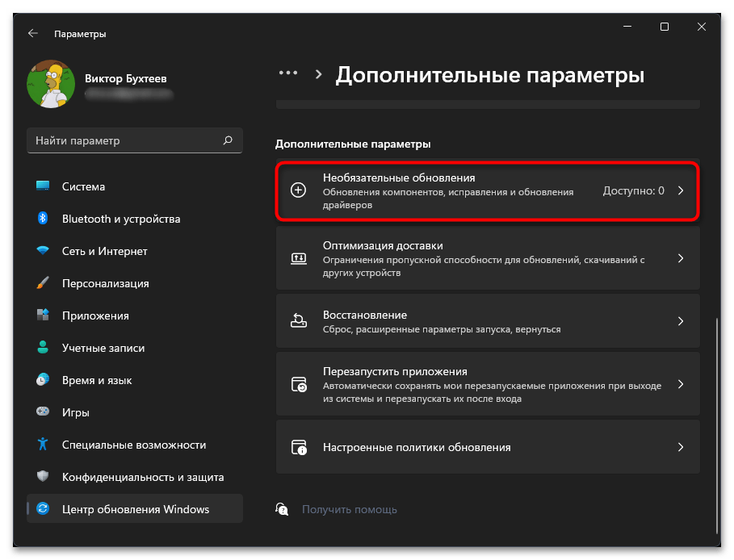The height and width of the screenshot is (560, 734).
Task: Click the person icon for Учетные записи
Action: pyautogui.click(x=43, y=347)
